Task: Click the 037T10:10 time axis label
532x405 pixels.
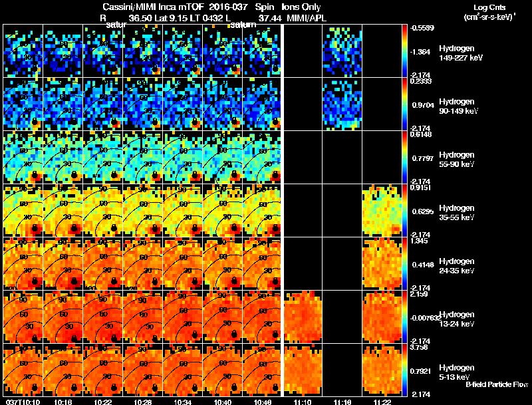Action: [20, 401]
